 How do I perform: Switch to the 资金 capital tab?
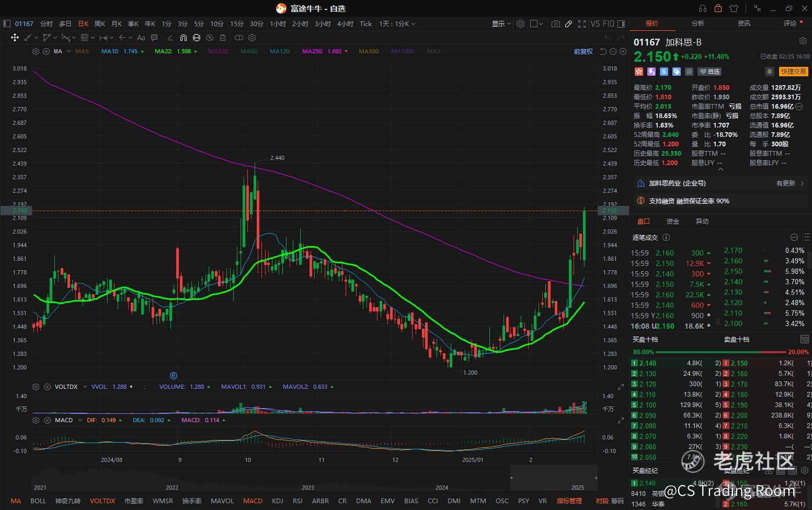coord(673,222)
